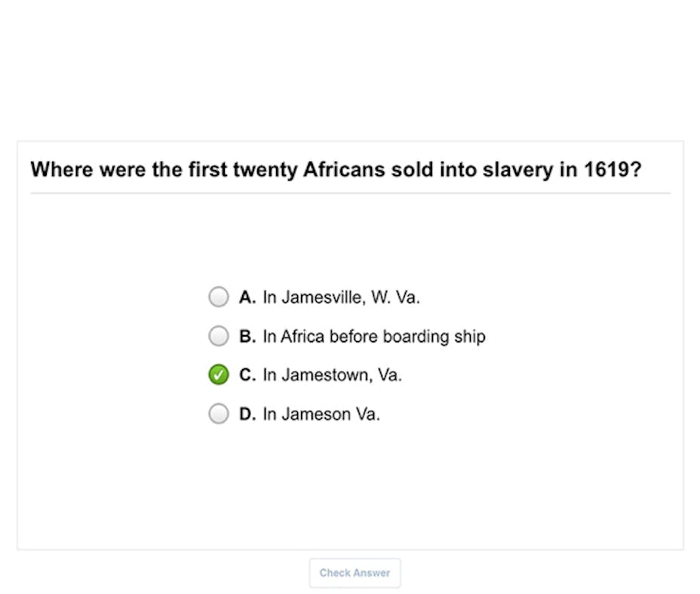Viewport: 700px width, 594px height.
Task: Click the word "Where" starting the question
Action: click(62, 169)
